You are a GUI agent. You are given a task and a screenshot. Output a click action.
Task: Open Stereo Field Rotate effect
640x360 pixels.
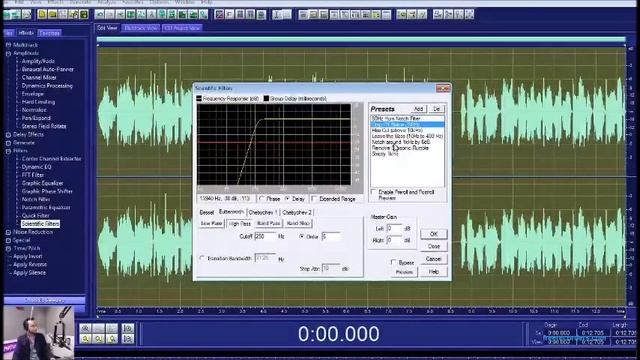click(44, 127)
